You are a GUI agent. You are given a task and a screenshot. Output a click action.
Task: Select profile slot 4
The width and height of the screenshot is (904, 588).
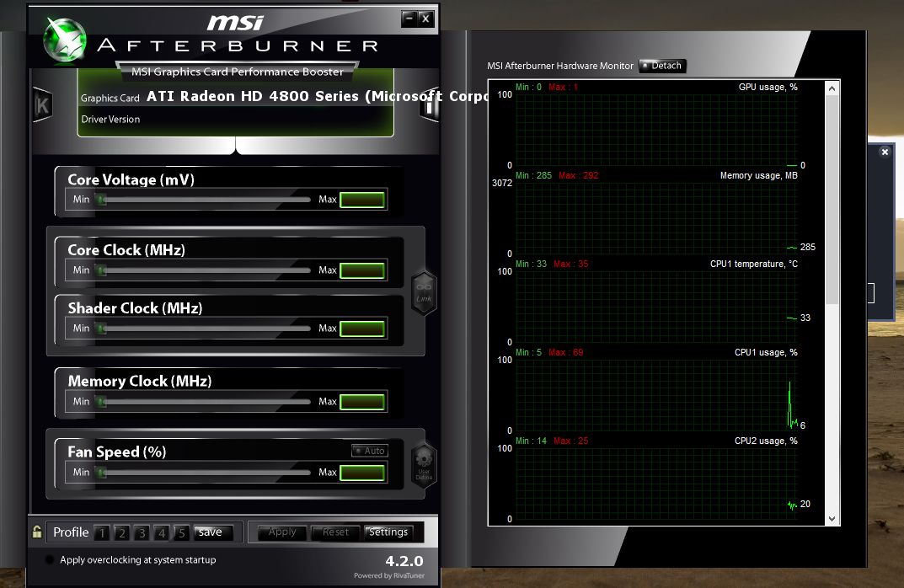point(162,532)
